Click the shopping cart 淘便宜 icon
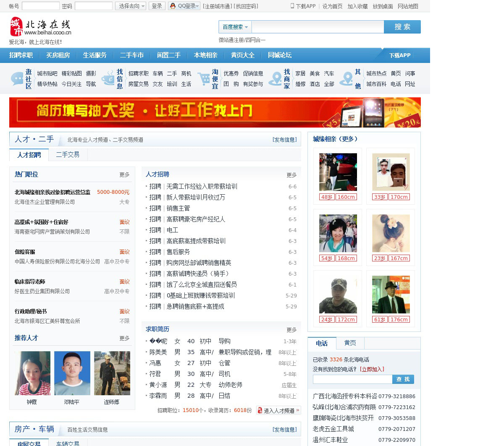This screenshot has height=446, width=504. point(204,79)
